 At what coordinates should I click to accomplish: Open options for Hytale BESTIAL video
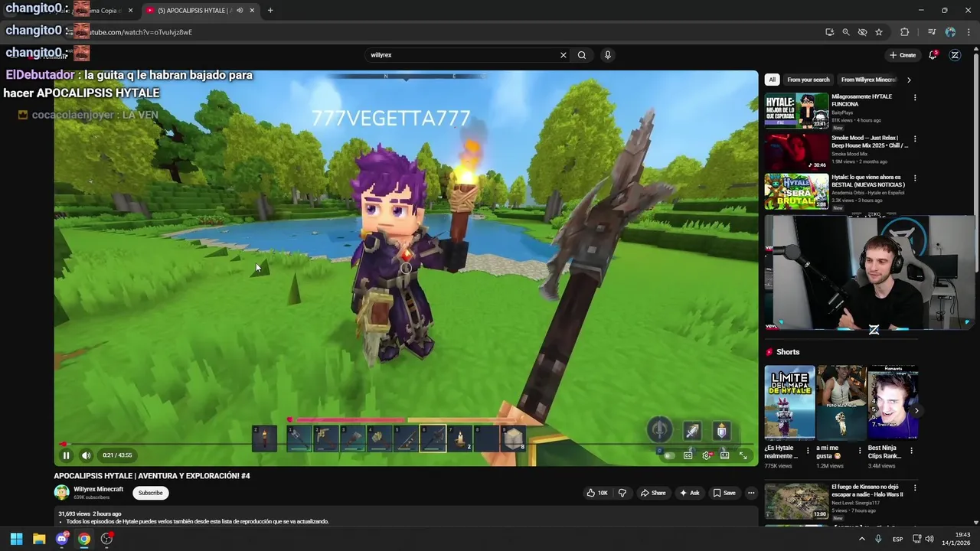tap(914, 178)
